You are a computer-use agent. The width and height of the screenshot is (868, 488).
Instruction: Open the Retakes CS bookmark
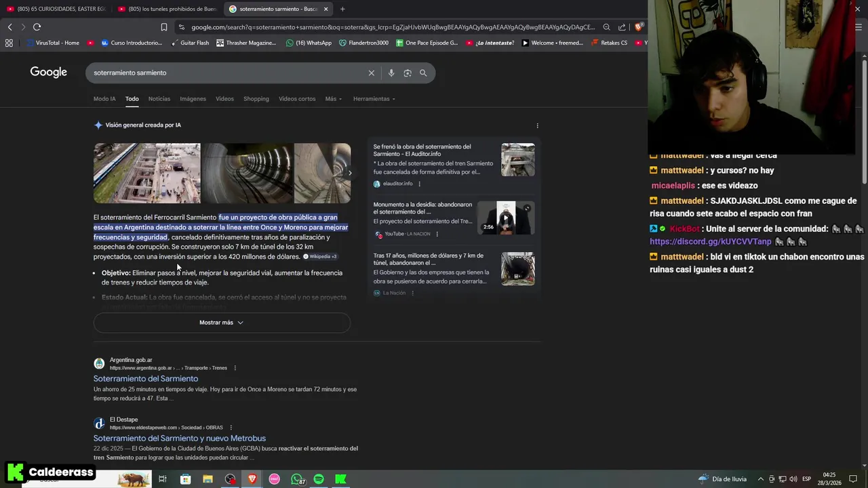609,43
